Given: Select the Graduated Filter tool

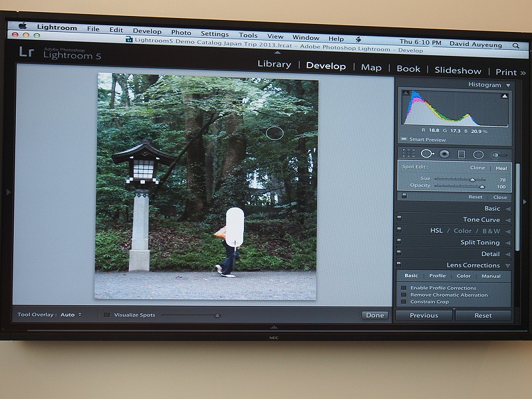Looking at the screenshot, I should [x=461, y=154].
